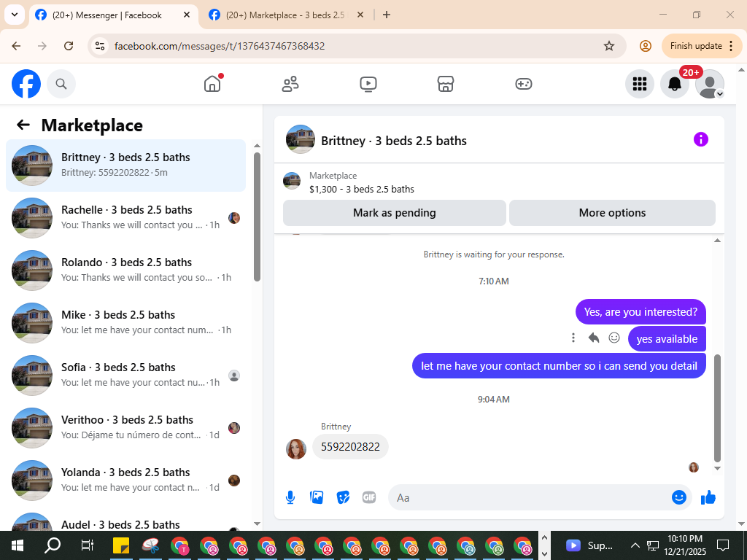The image size is (747, 560).
Task: Click the Finish update button
Action: coord(701,46)
